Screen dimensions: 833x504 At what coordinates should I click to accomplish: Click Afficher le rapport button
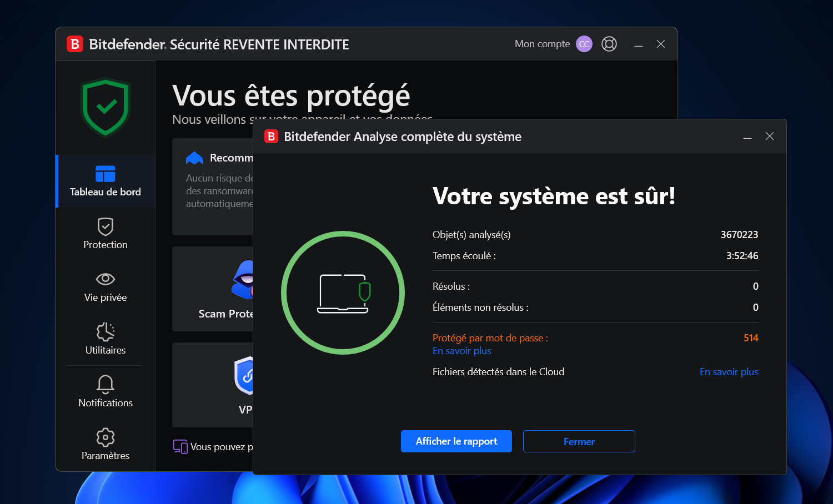coord(456,441)
